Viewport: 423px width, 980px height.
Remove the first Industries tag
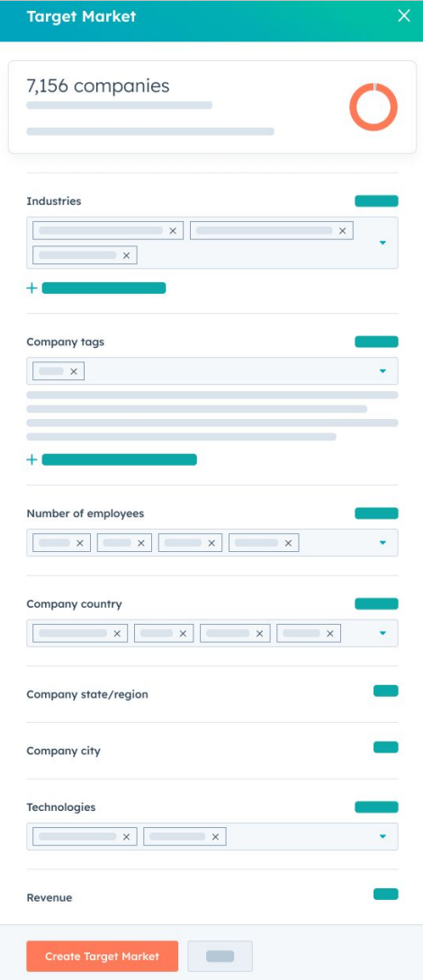(x=173, y=231)
